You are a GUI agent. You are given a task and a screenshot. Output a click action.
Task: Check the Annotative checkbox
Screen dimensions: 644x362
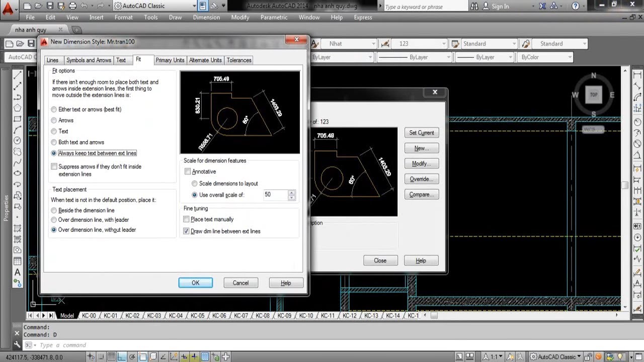[188, 172]
